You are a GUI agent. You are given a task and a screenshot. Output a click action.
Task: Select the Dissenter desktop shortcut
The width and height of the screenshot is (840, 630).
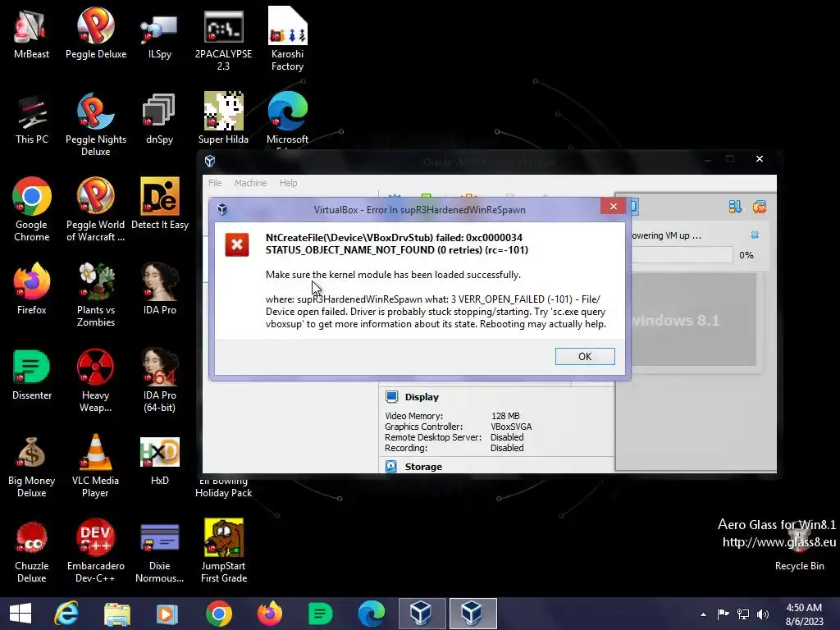[32, 374]
